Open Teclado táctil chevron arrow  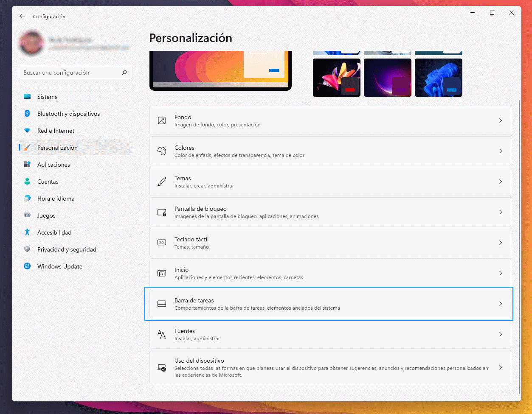(501, 243)
